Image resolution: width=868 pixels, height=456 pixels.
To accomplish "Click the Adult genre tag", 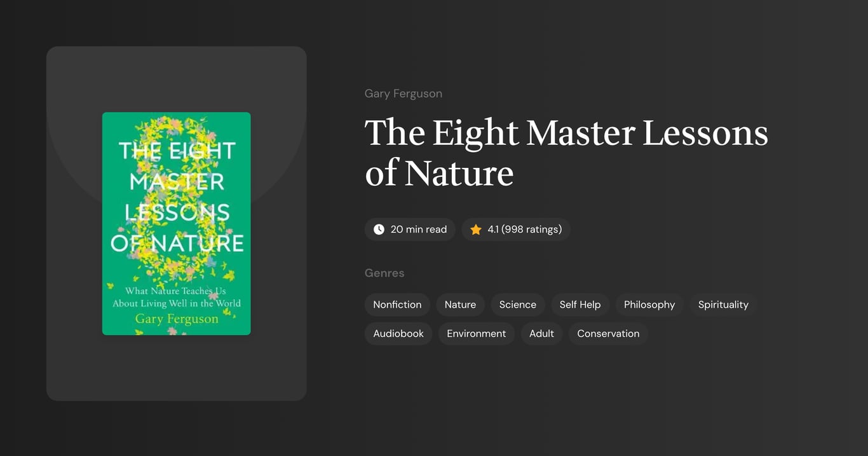I will pyautogui.click(x=541, y=333).
